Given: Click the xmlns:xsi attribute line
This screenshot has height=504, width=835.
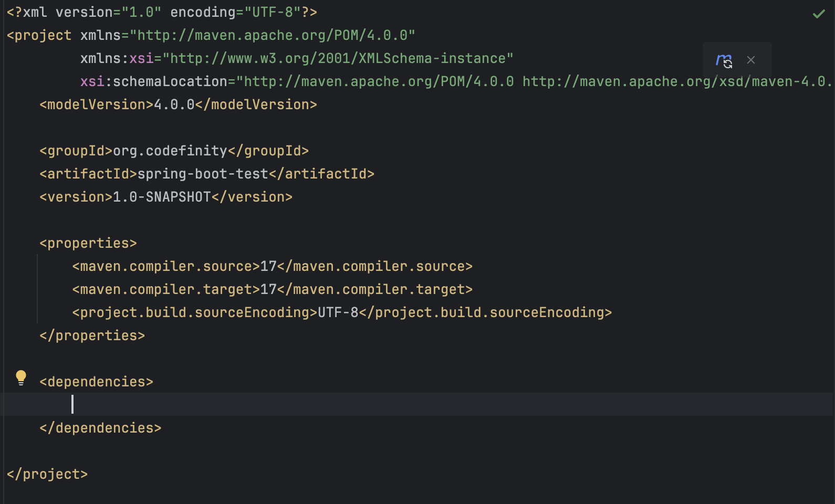Looking at the screenshot, I should [297, 58].
